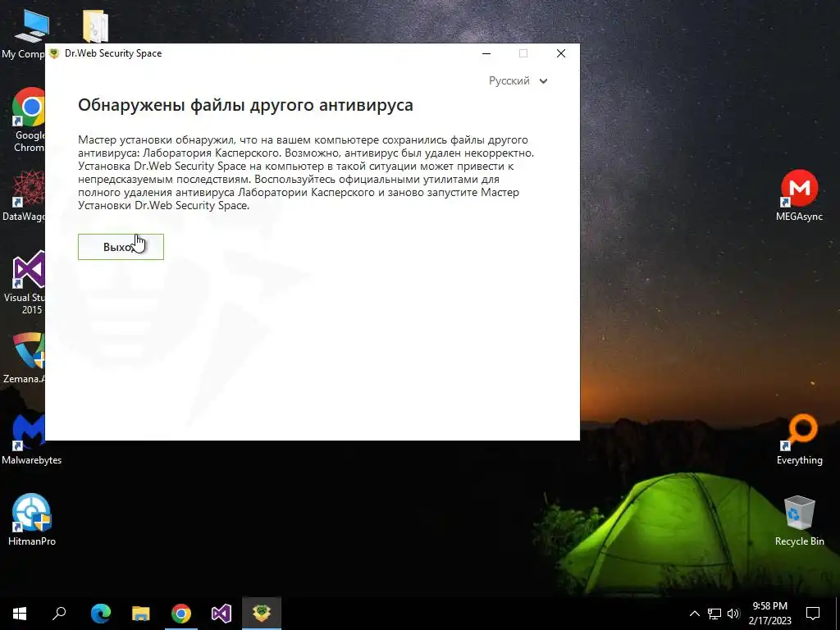Show hidden tray icons chevron
The height and width of the screenshot is (630, 840).
[694, 614]
